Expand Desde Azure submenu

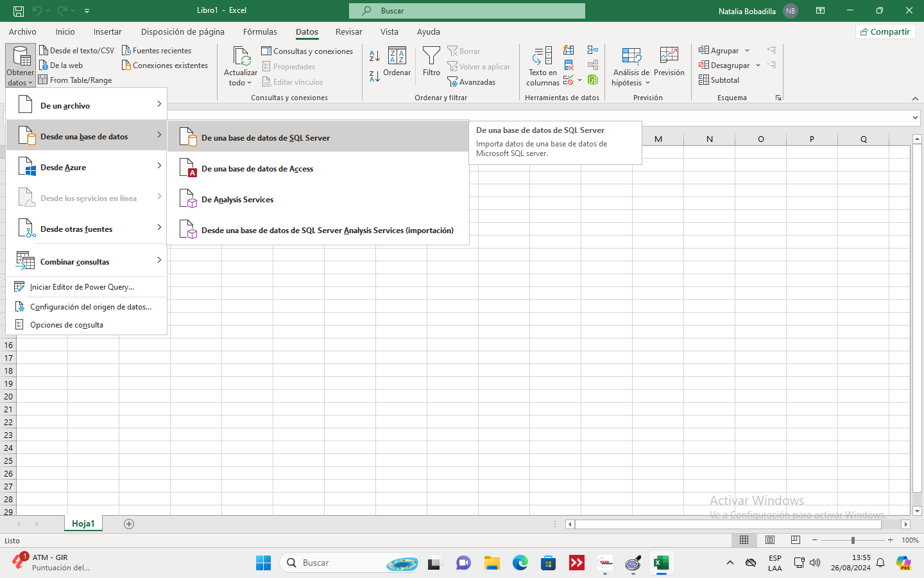click(x=86, y=168)
